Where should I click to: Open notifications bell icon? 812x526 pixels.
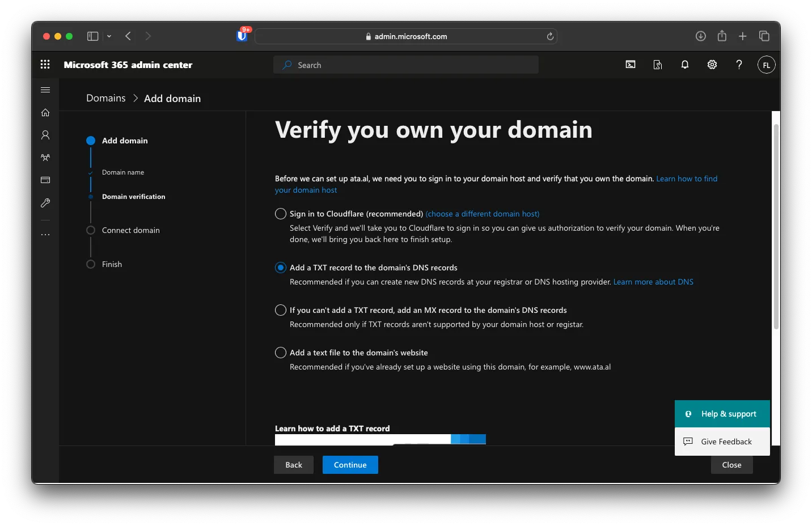click(x=685, y=65)
